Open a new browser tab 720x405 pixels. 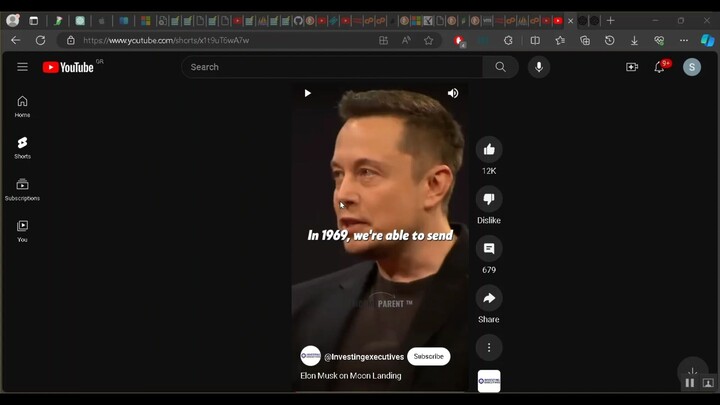[x=610, y=21]
